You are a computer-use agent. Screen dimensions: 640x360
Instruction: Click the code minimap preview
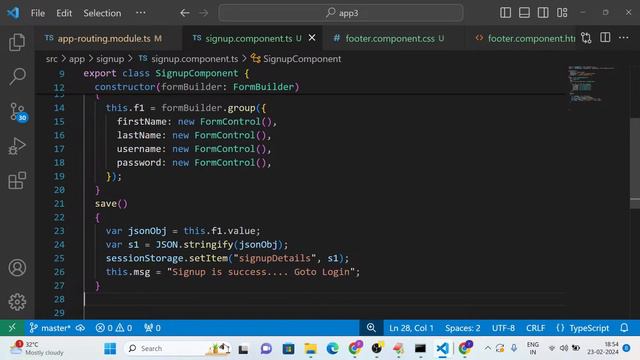point(591,84)
